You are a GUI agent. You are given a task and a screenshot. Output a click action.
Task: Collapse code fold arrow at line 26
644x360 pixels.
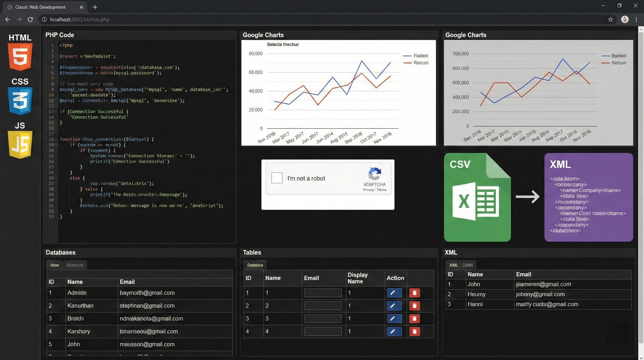[x=56, y=178]
